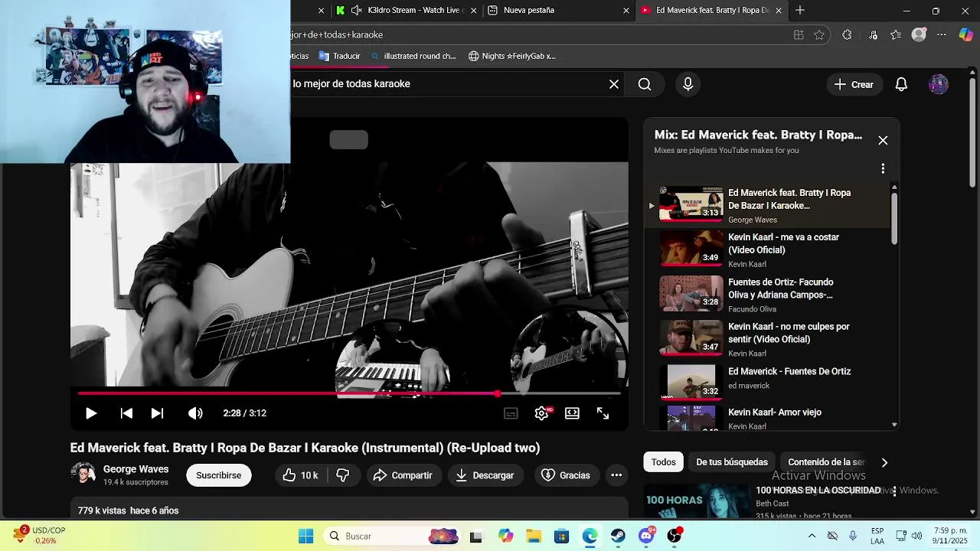Screen dimensions: 980x551
Task: Open YouTube notifications bell
Action: click(x=901, y=84)
